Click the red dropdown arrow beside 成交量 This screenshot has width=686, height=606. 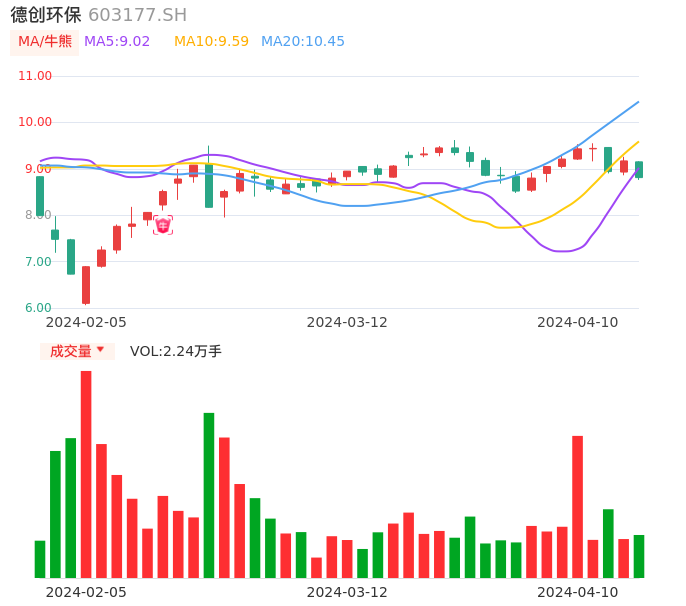point(100,350)
